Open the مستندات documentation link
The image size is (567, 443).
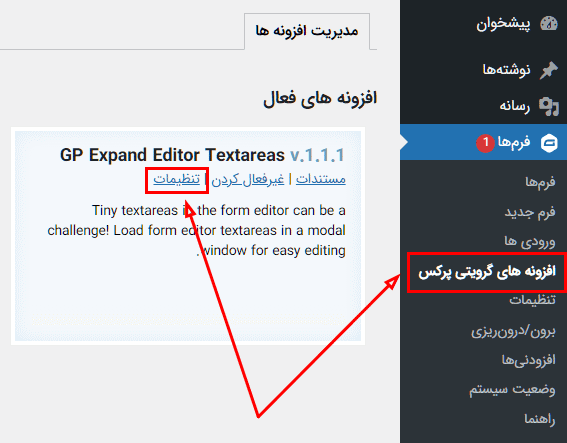321,180
